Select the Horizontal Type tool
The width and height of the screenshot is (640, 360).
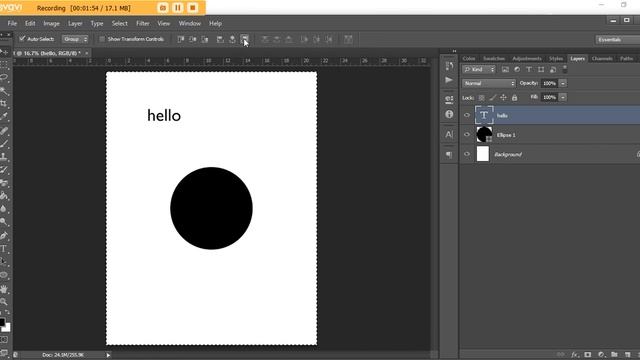pyautogui.click(x=4, y=249)
